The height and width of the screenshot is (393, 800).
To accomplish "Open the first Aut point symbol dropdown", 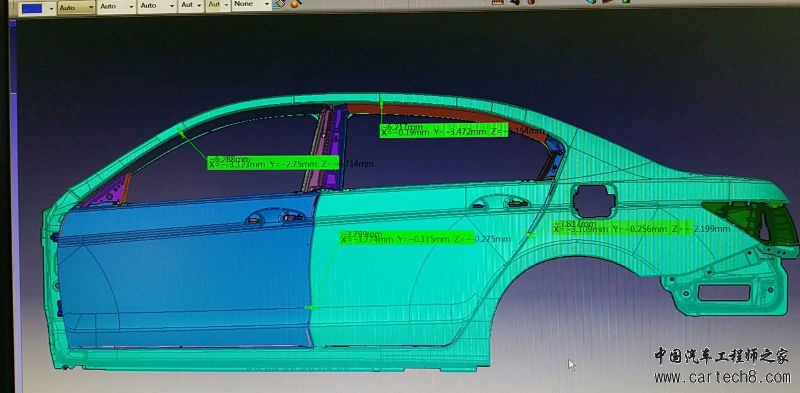I will [x=191, y=6].
